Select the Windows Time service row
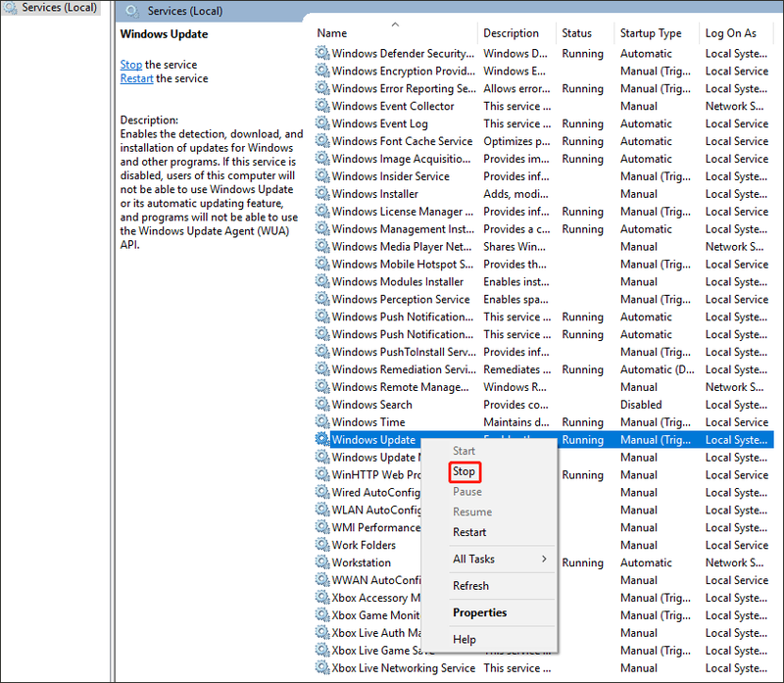Image resolution: width=784 pixels, height=683 pixels. click(544, 422)
